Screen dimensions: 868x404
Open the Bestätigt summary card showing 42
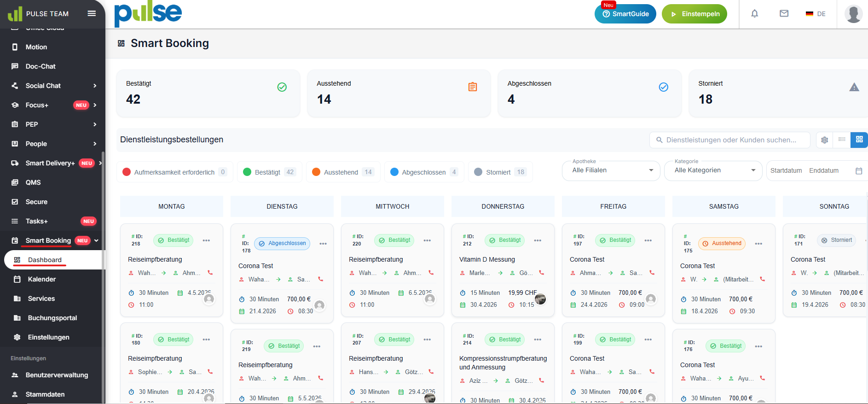click(208, 93)
